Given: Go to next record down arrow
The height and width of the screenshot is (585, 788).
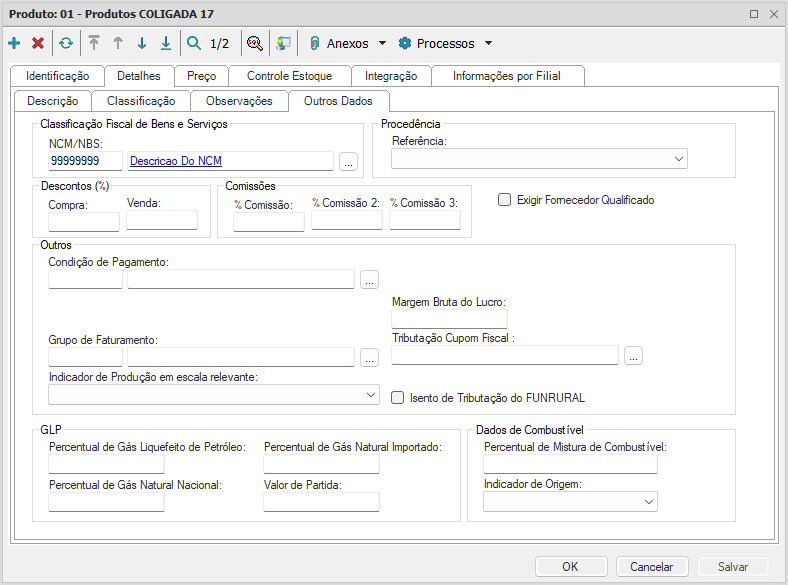Looking at the screenshot, I should [142, 44].
